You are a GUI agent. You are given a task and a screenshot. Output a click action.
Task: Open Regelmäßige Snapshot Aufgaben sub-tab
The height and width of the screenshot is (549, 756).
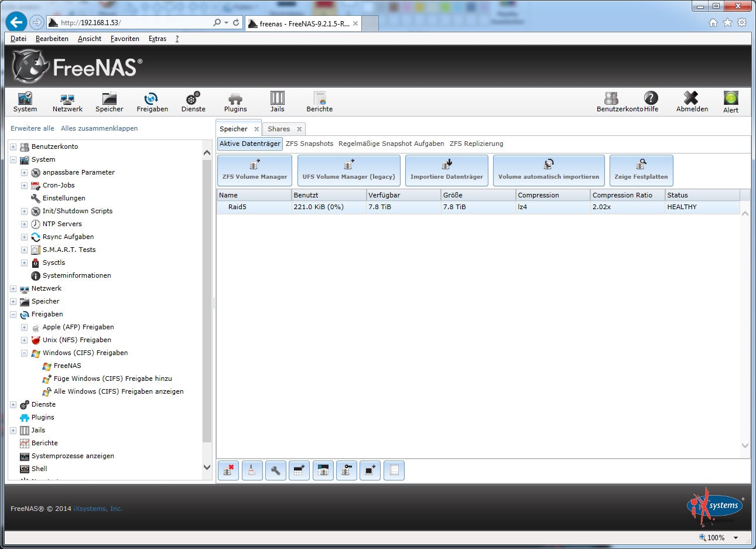(391, 144)
